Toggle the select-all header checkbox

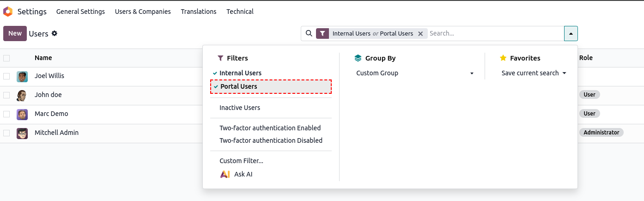point(6,58)
